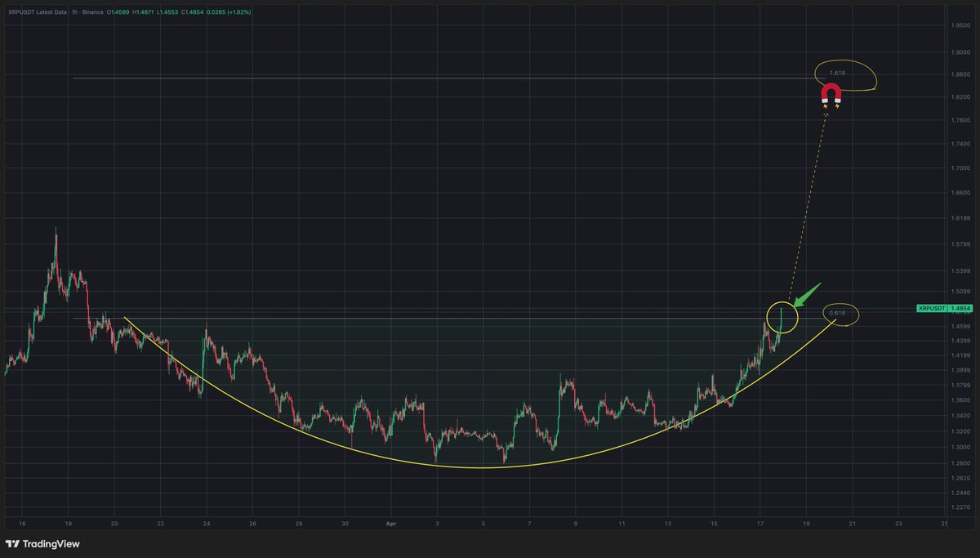Click the 1.4599 price scale label
The image size is (980, 558).
point(960,326)
